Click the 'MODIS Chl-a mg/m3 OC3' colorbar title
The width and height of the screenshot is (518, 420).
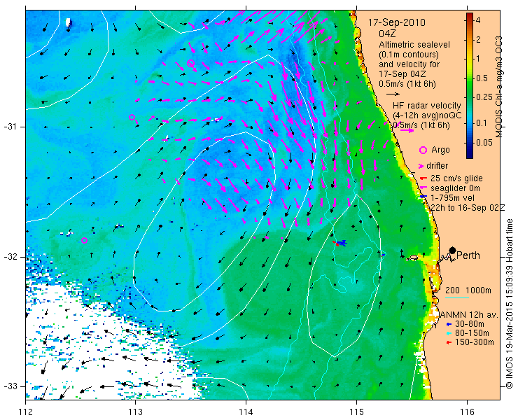[x=499, y=87]
